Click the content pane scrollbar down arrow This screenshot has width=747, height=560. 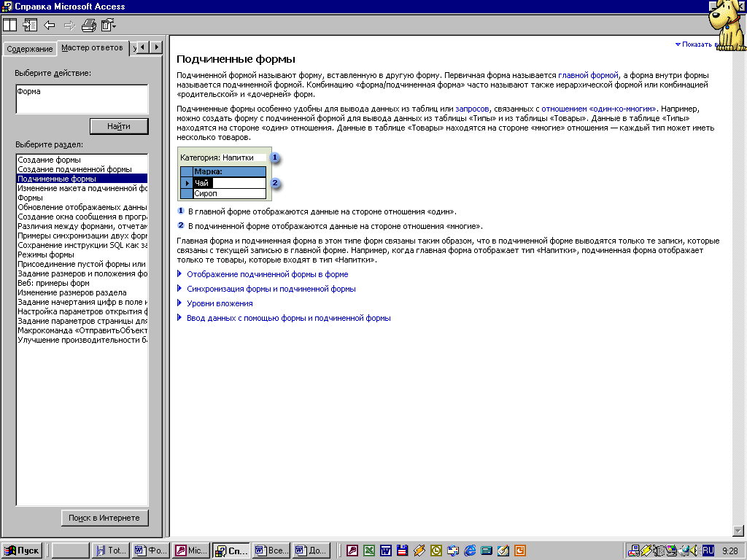[x=738, y=531]
